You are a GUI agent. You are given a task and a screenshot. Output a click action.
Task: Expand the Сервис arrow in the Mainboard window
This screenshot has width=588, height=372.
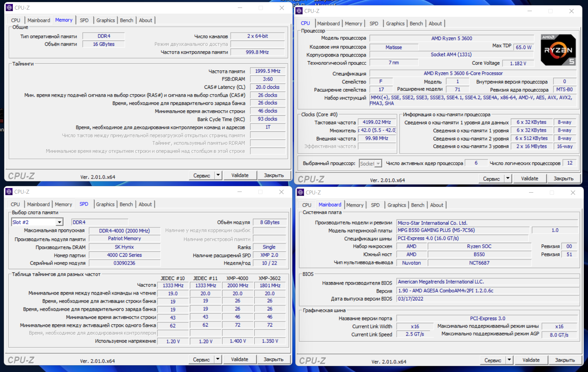[x=509, y=360]
